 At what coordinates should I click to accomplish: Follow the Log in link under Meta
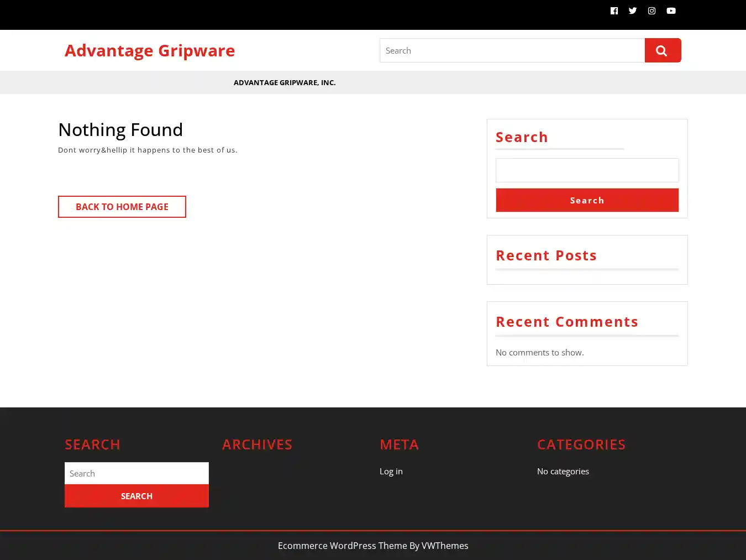391,471
